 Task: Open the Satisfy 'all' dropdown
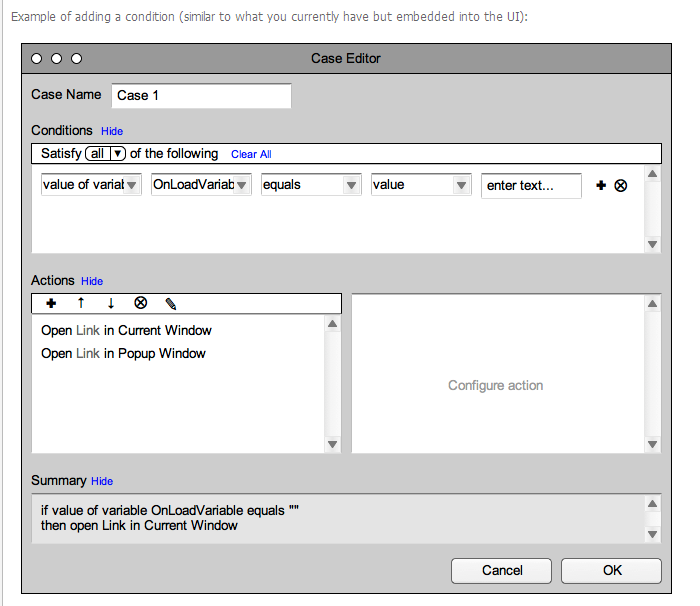coord(106,154)
